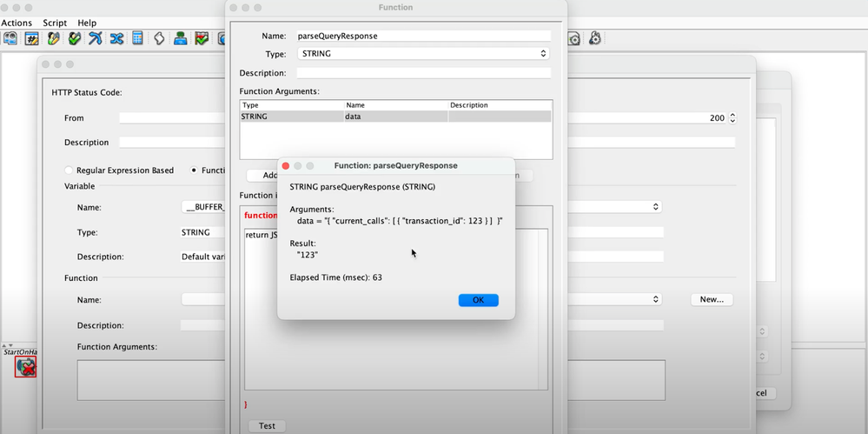868x434 pixels.
Task: Select the data name cell in arguments table
Action: tap(396, 117)
